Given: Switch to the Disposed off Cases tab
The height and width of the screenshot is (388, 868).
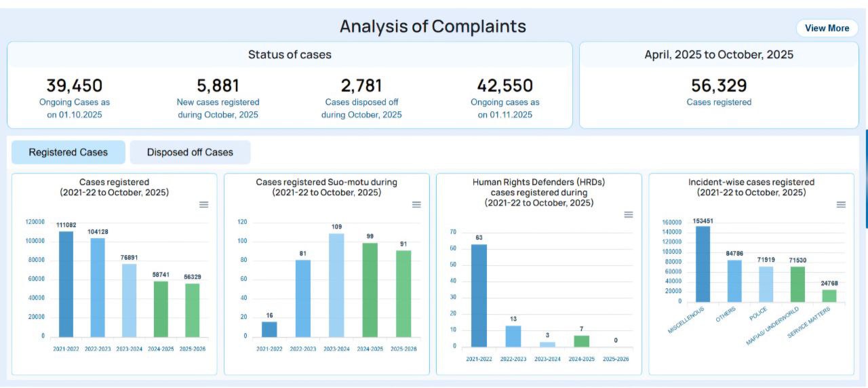Looking at the screenshot, I should pyautogui.click(x=190, y=153).
